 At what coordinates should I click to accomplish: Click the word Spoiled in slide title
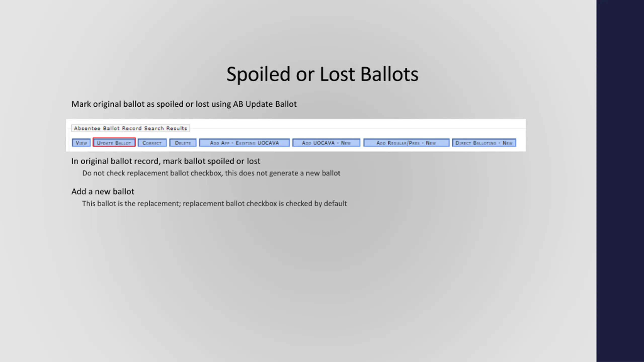pos(258,74)
